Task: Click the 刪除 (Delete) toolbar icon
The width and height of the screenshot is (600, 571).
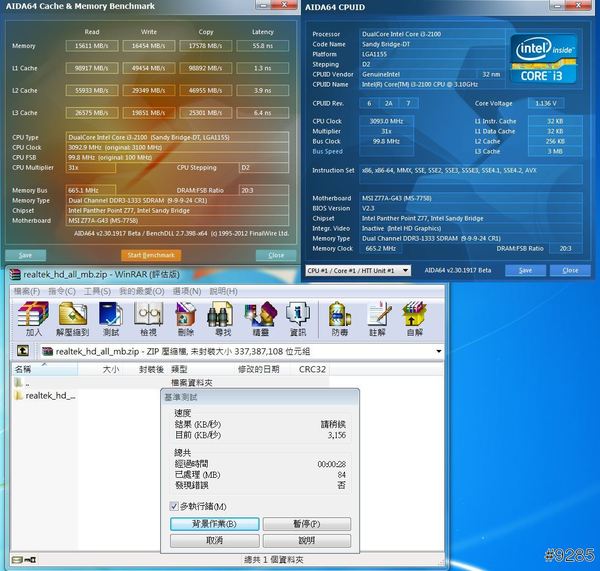Action: click(x=186, y=317)
